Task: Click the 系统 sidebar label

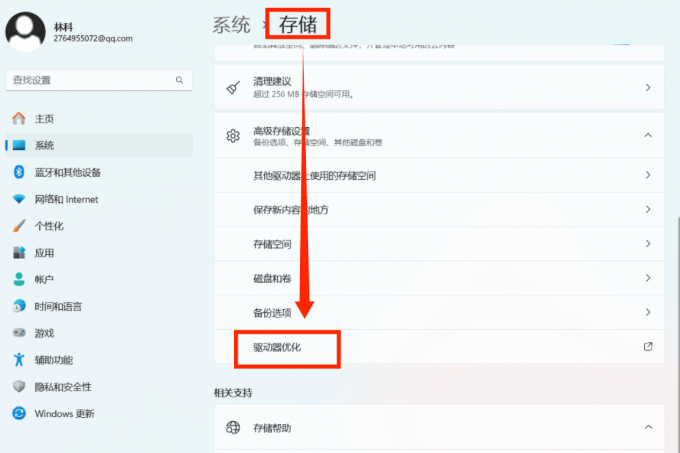Action: point(44,145)
